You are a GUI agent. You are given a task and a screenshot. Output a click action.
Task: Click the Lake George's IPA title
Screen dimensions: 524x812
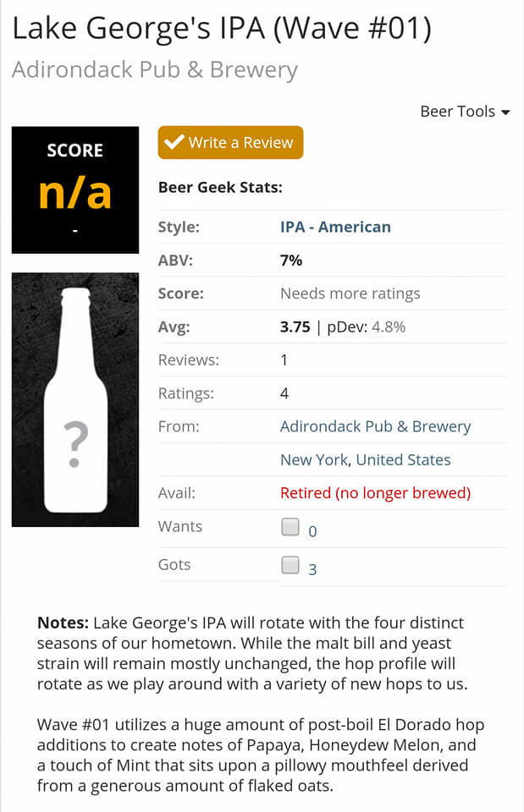point(222,29)
